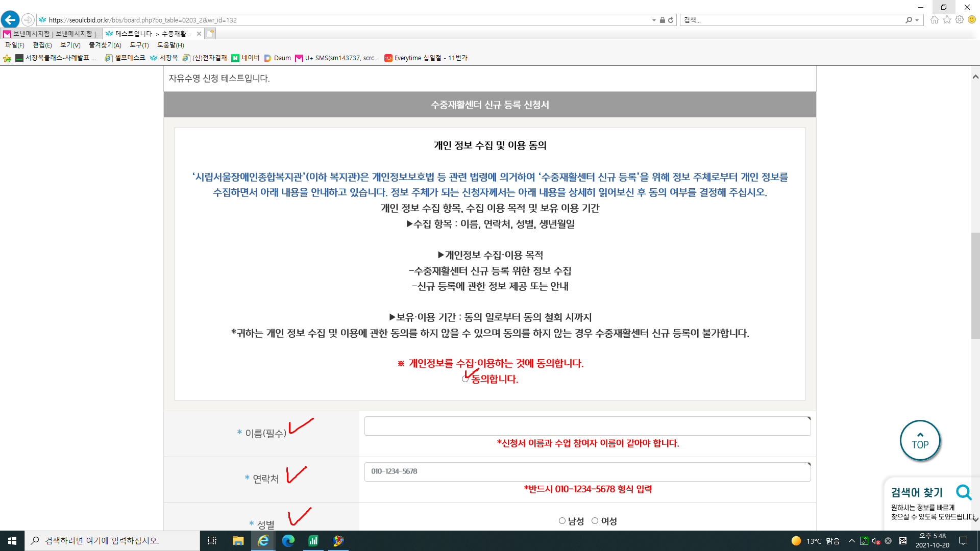Open the IE settings gear icon
The width and height of the screenshot is (980, 551).
click(x=960, y=20)
